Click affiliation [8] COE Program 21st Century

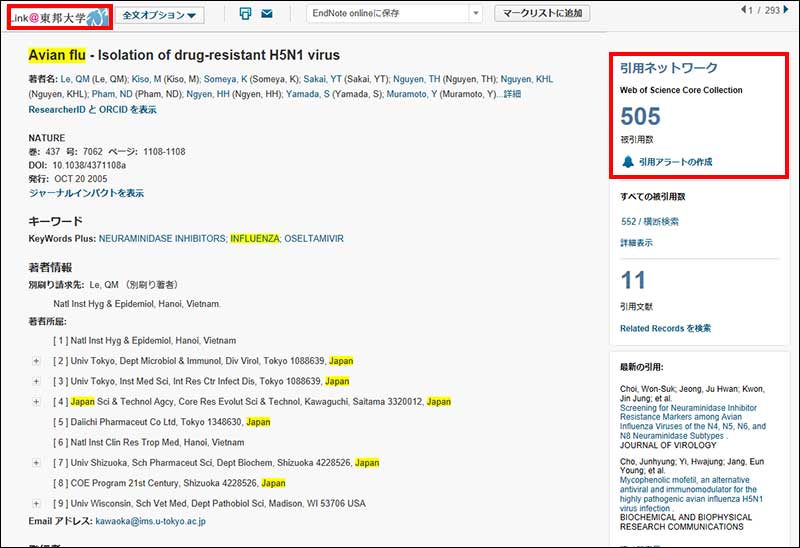click(169, 483)
